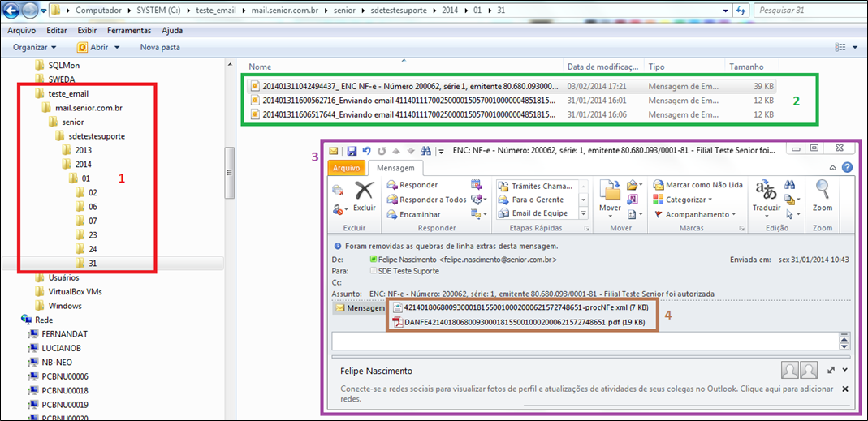Open the DANFE pdf attachment
Viewport: 868px width, 421px height.
coord(518,322)
